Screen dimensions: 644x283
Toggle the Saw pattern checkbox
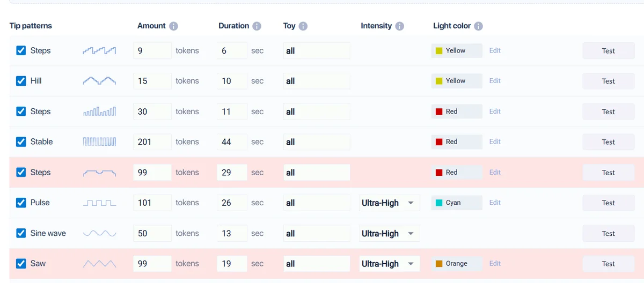point(21,264)
